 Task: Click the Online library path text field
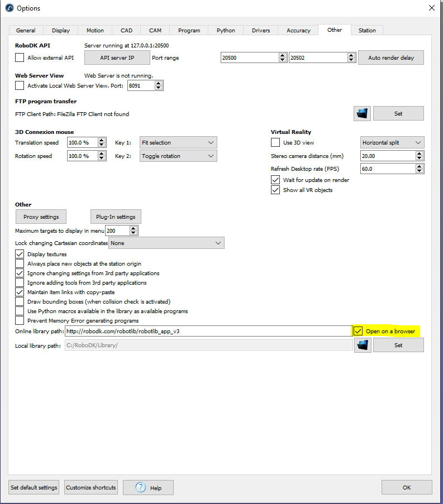click(207, 331)
